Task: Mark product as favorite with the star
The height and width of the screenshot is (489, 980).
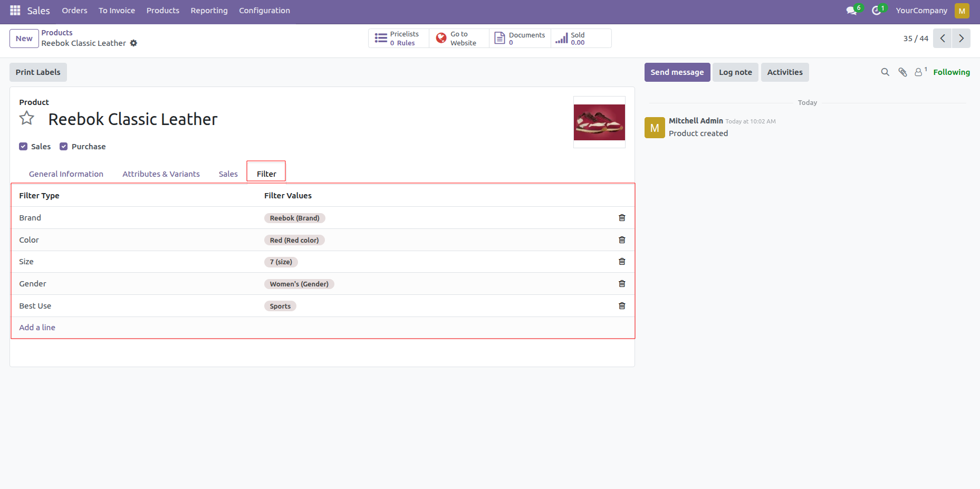Action: coord(27,118)
